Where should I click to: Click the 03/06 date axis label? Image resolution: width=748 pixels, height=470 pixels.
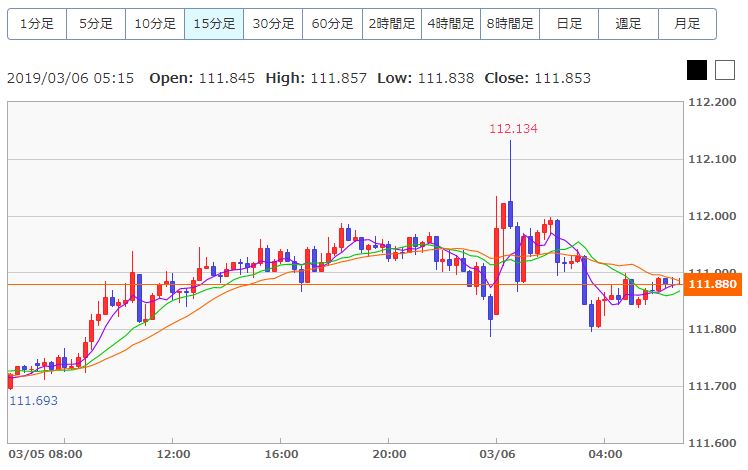[x=496, y=453]
